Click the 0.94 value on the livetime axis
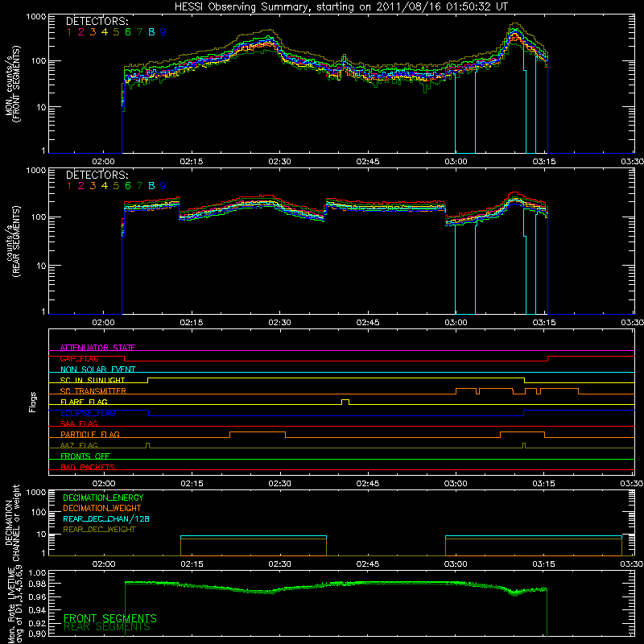Image resolution: width=644 pixels, height=644 pixels. click(x=37, y=609)
